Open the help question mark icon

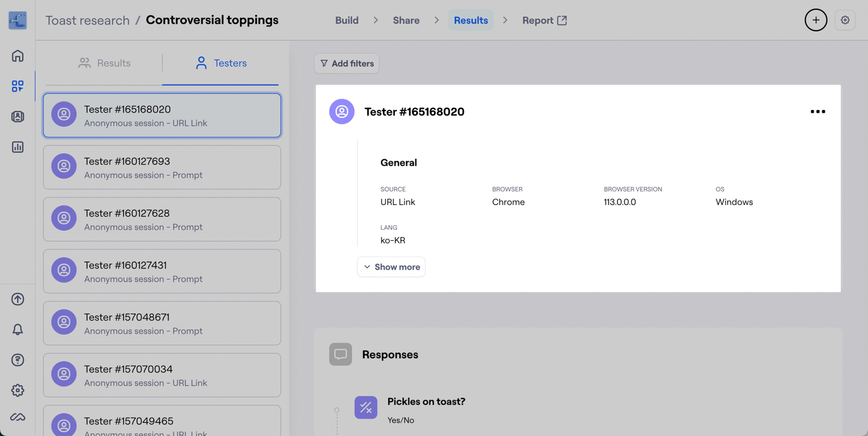17,360
